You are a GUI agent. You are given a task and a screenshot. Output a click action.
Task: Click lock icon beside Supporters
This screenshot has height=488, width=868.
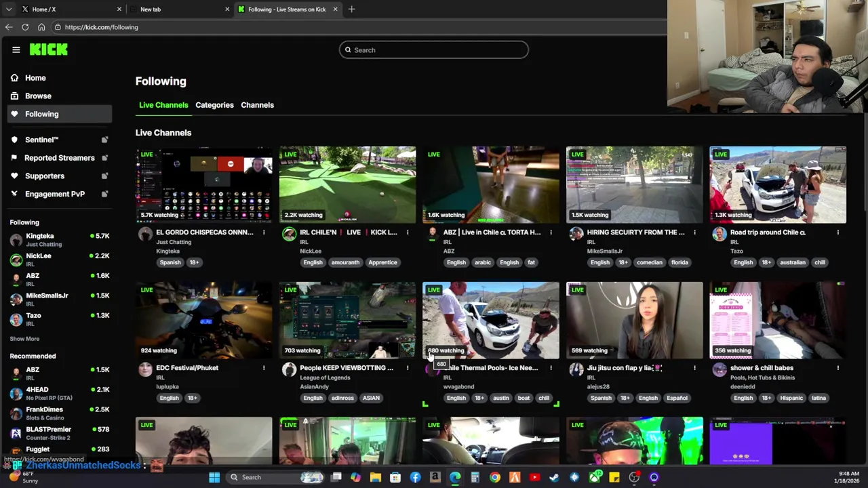tap(104, 176)
